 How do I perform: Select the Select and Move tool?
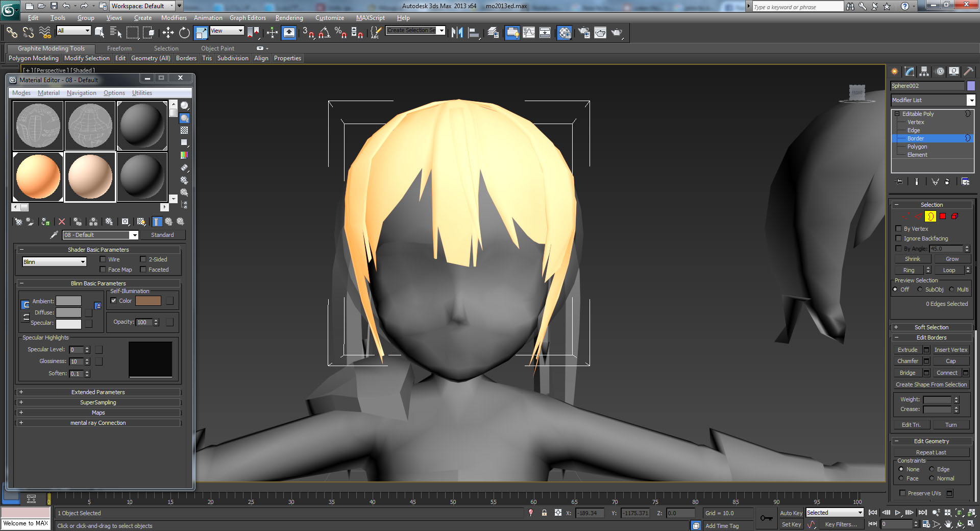click(168, 33)
